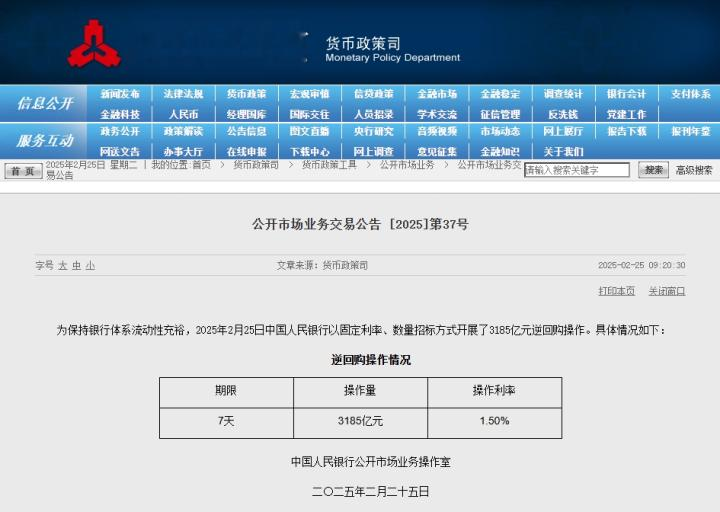Viewport: 720px width, 512px height.
Task: Follow the 首页 breadcrumb after 我的位置
Action: (x=201, y=165)
